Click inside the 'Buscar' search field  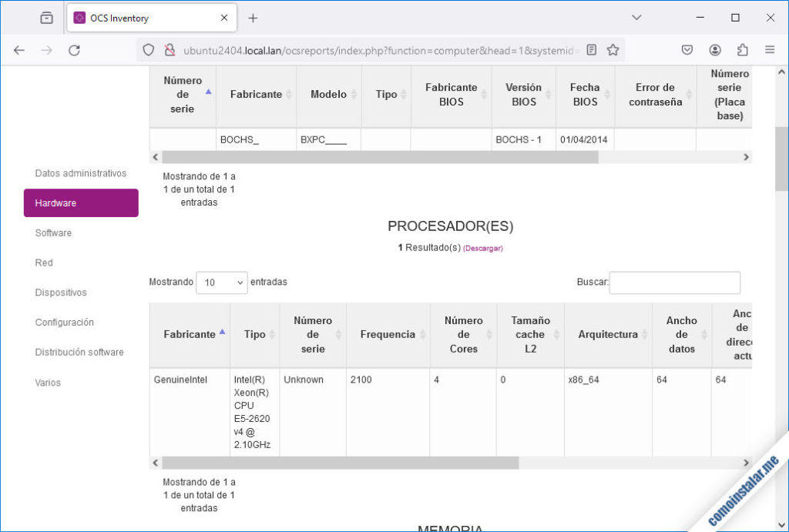[x=674, y=283]
